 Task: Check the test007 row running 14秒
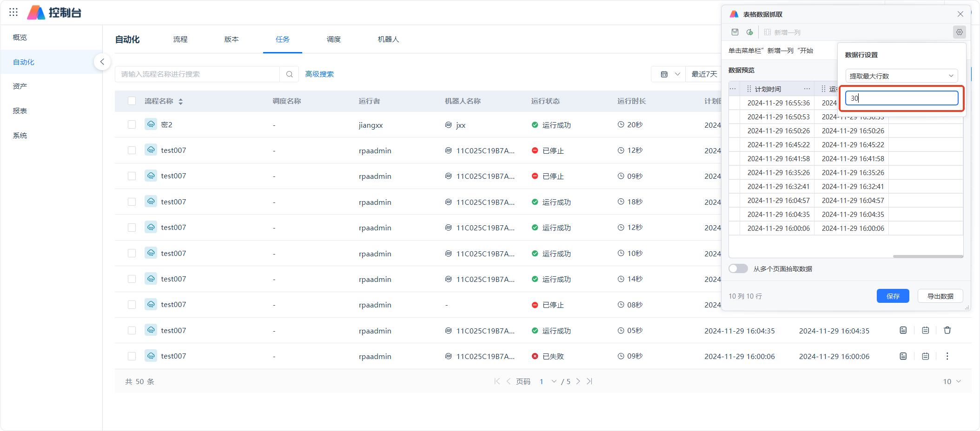point(132,279)
